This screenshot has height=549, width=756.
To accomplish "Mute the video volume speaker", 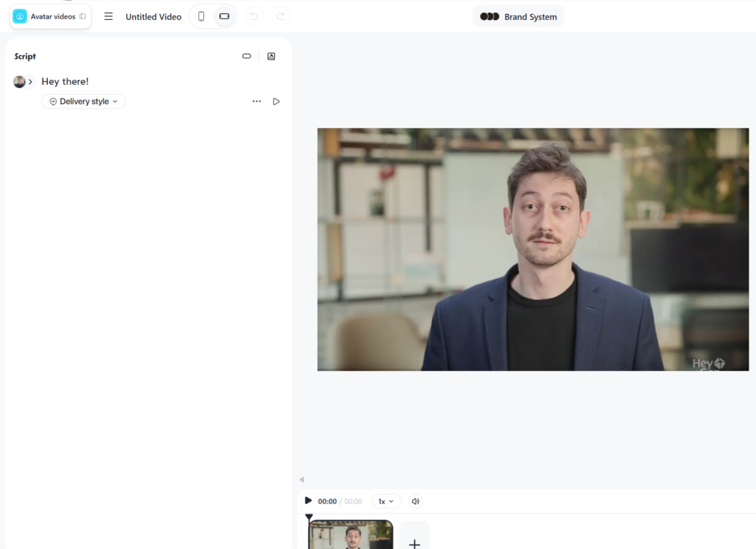I will coord(415,501).
